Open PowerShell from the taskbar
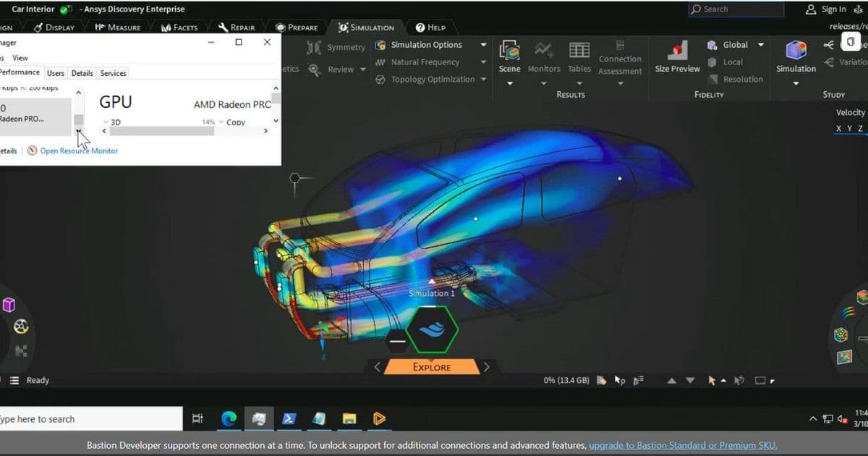The width and height of the screenshot is (868, 456). pyautogui.click(x=288, y=418)
